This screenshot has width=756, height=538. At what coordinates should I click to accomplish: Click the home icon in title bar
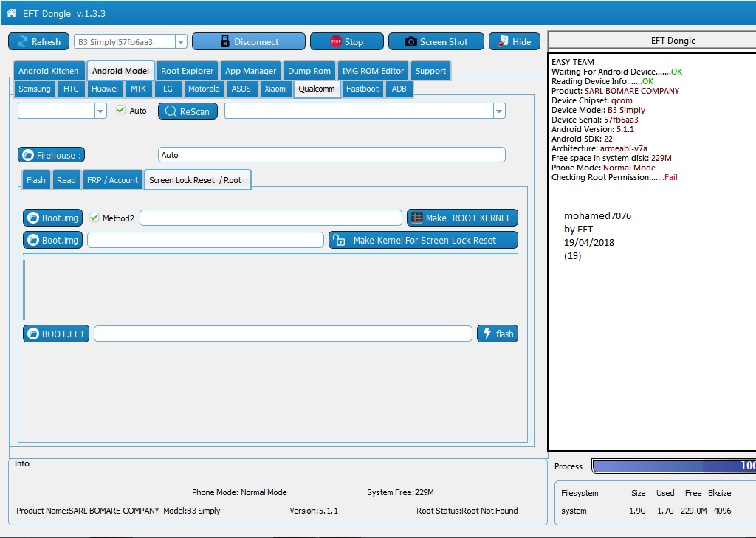(11, 13)
